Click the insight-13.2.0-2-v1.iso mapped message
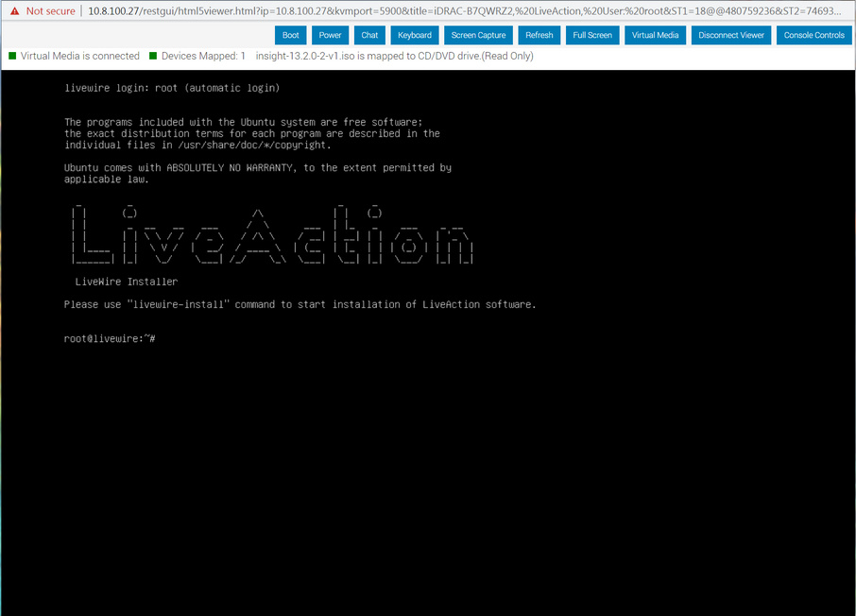 pos(394,56)
